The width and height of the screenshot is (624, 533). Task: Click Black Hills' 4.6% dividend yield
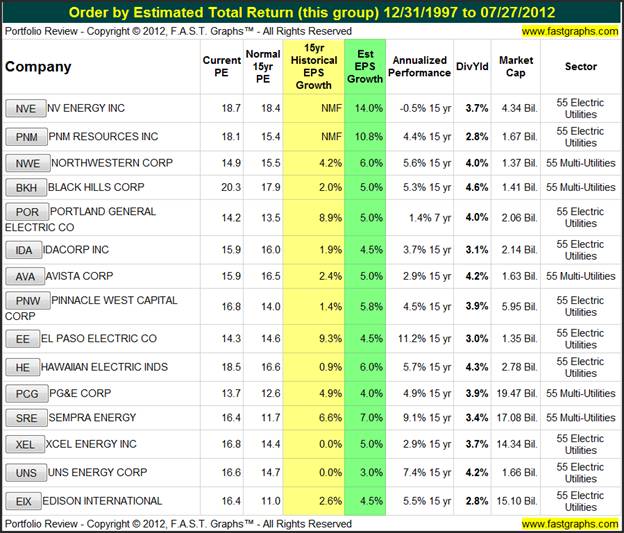(477, 187)
